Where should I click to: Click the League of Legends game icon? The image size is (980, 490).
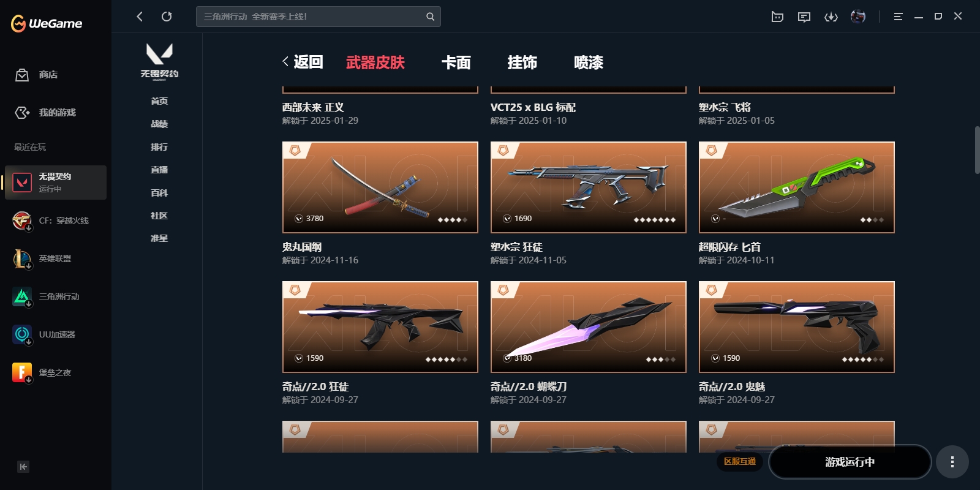point(22,258)
